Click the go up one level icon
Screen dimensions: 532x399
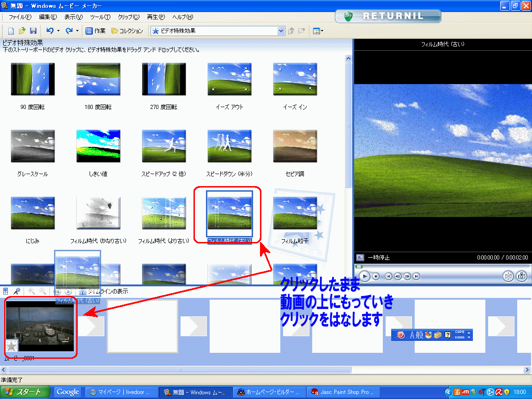291,31
